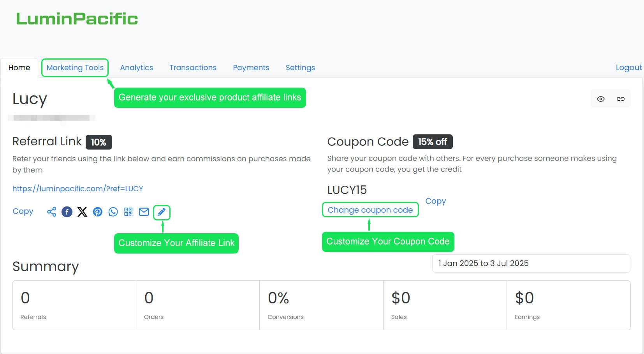Click the 15% off badge

click(x=433, y=142)
